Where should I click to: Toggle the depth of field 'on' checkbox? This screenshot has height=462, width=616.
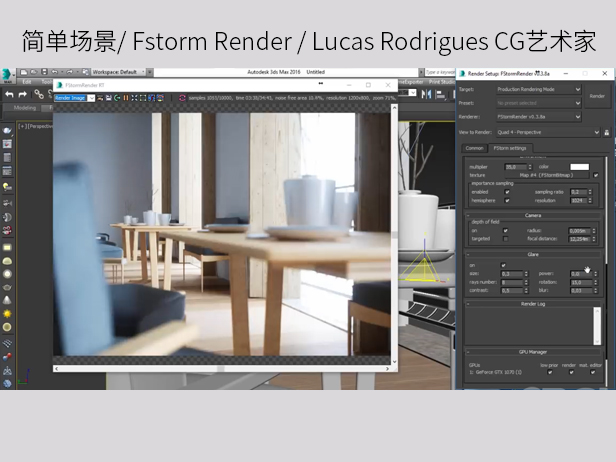click(x=505, y=230)
